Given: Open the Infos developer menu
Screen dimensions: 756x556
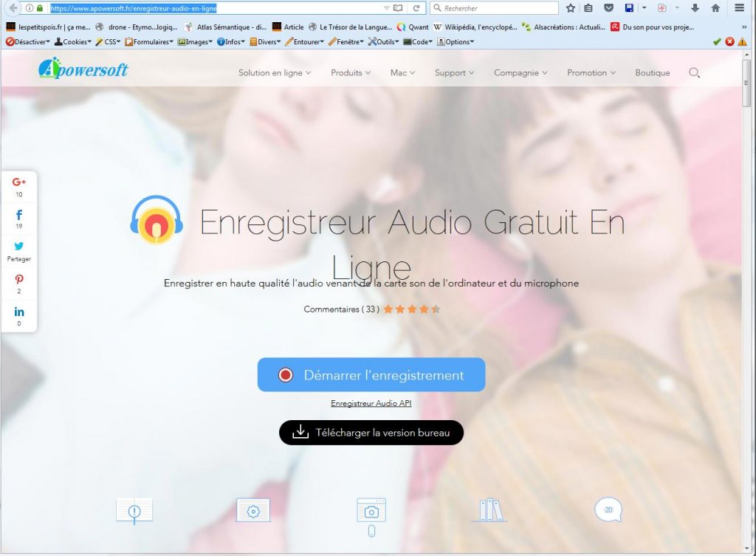Looking at the screenshot, I should pos(231,41).
